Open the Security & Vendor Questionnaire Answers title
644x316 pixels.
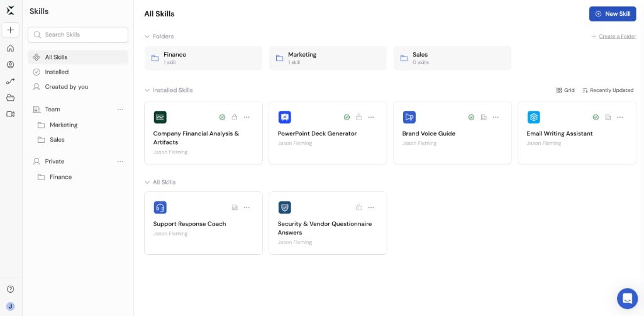pyautogui.click(x=325, y=228)
